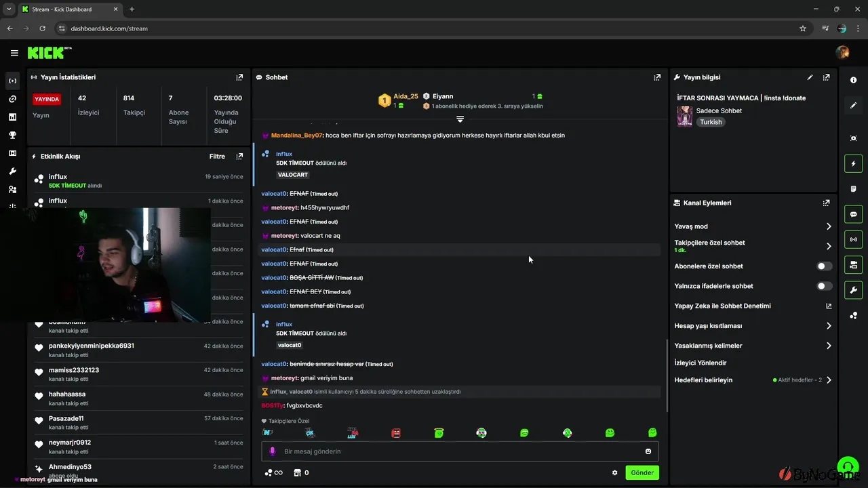Pop out the Yayın bilgisi panel
This screenshot has height=488, width=868.
click(826, 77)
